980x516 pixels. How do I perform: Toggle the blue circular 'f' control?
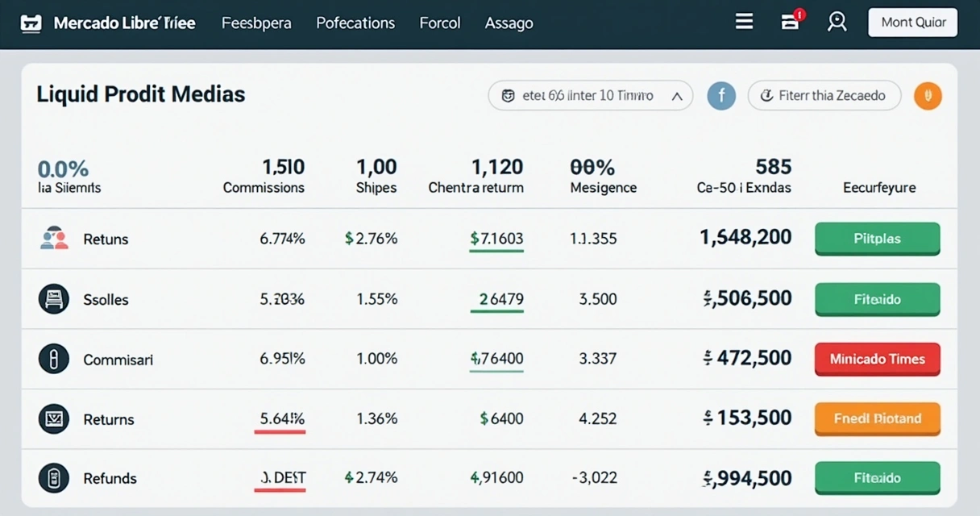721,95
